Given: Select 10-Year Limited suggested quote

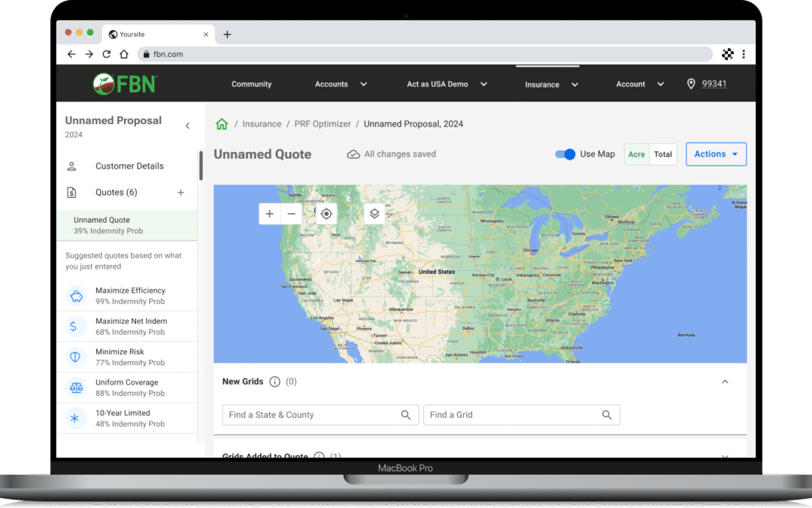Looking at the screenshot, I should 127,418.
